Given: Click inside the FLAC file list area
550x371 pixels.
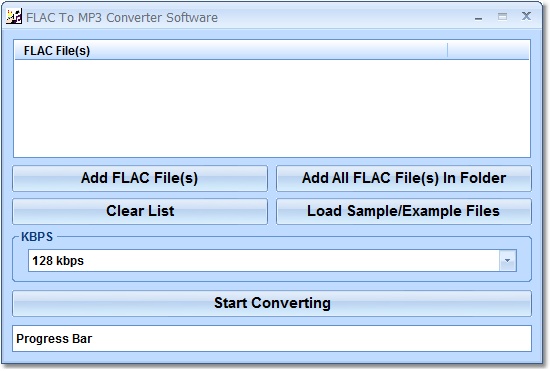Looking at the screenshot, I should pos(272,108).
